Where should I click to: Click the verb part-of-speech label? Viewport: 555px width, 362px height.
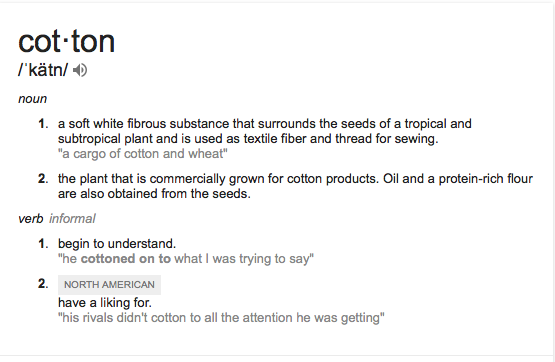[x=31, y=219]
